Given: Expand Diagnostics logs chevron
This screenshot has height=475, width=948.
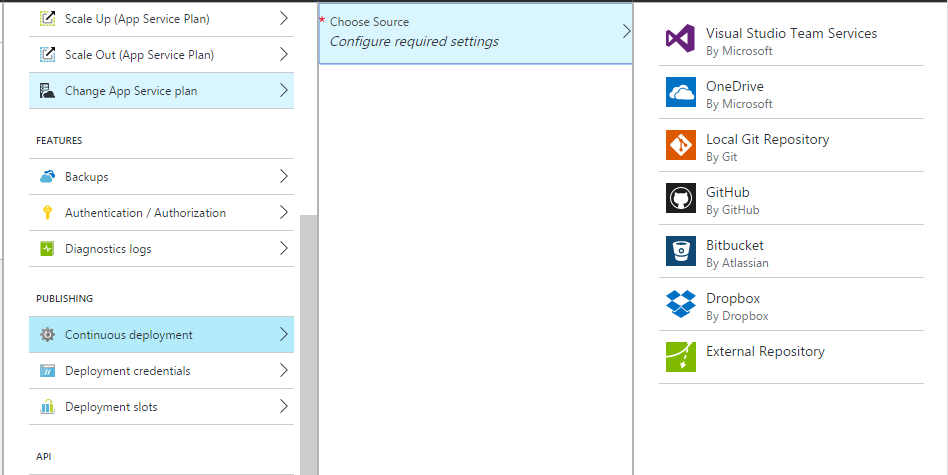Looking at the screenshot, I should [284, 248].
